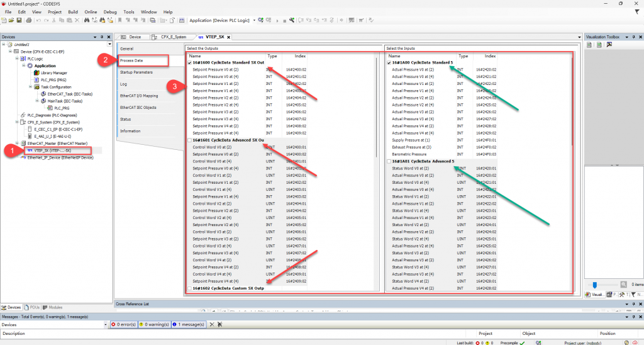The width and height of the screenshot is (644, 345).
Task: Pin the Devices panel
Action: pyautogui.click(x=102, y=37)
